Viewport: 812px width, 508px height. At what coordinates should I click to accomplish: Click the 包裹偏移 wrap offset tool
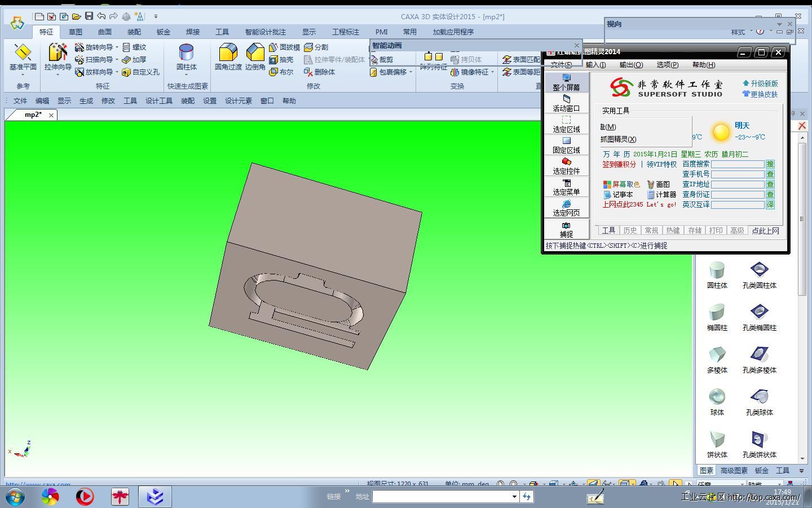[x=389, y=72]
